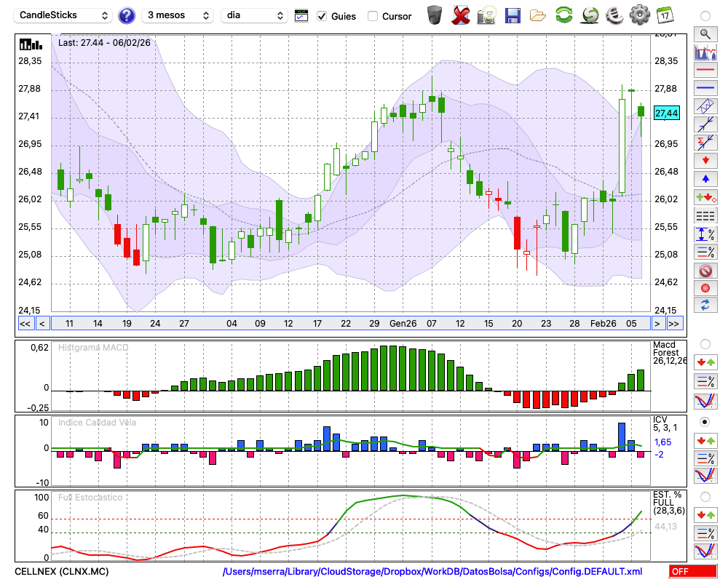
Task: Click main chart lines percent tool
Action: [x=705, y=252]
